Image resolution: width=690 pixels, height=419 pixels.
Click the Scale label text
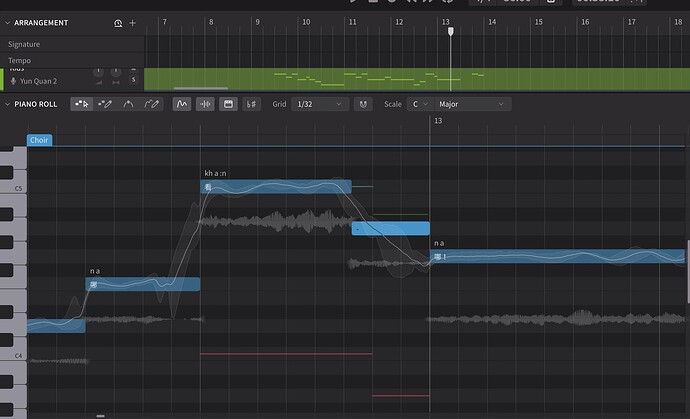coord(393,104)
